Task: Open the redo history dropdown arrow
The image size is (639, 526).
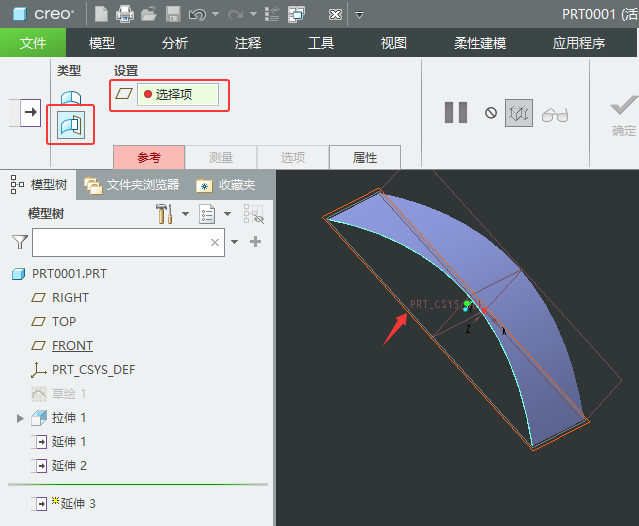Action: pyautogui.click(x=253, y=15)
